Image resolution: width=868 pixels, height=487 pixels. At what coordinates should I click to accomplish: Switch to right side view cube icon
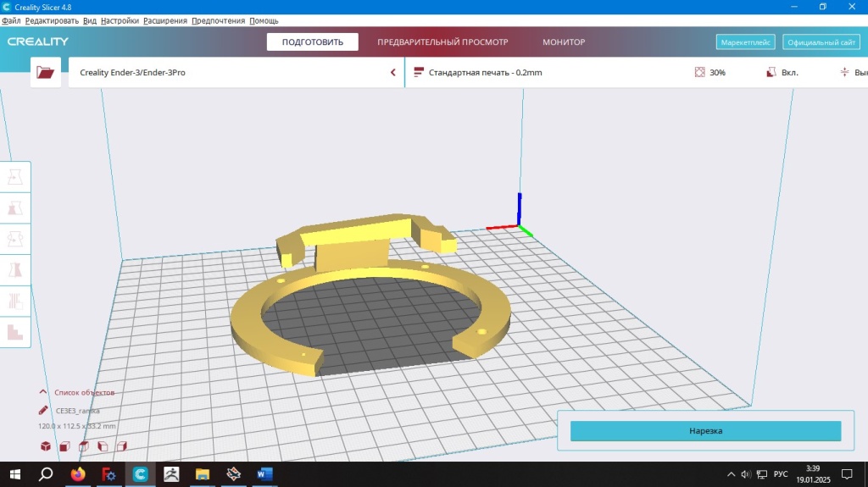point(122,446)
